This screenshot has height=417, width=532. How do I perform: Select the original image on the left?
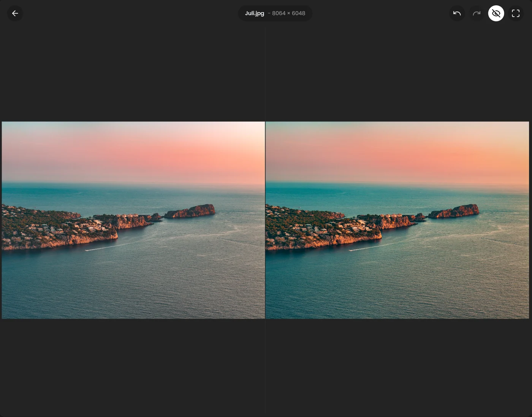(133, 220)
